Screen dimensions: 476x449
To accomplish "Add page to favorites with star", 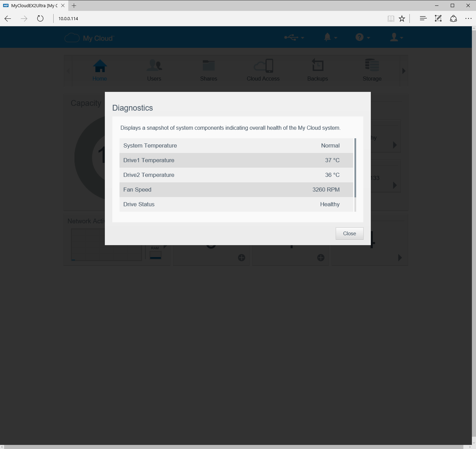I will pyautogui.click(x=402, y=18).
